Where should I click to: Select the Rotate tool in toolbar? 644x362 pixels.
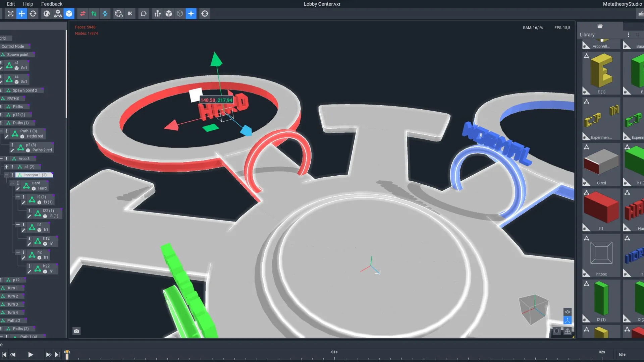tap(33, 14)
